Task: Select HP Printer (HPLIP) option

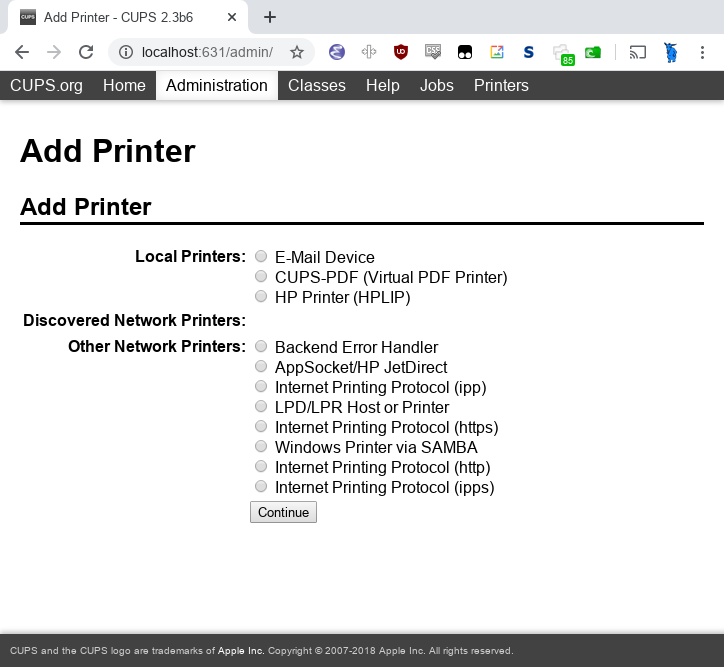Action: coord(261,296)
